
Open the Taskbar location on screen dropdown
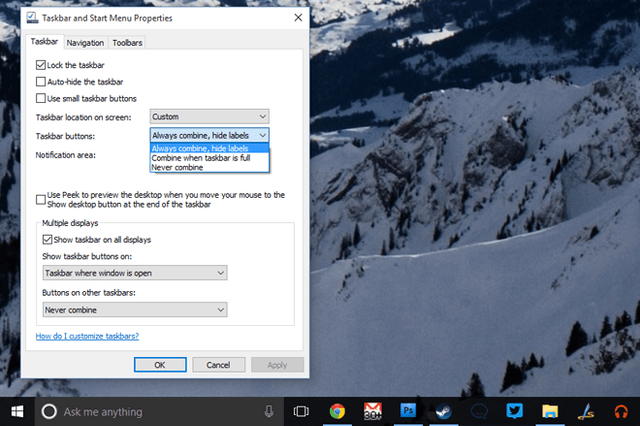point(209,117)
